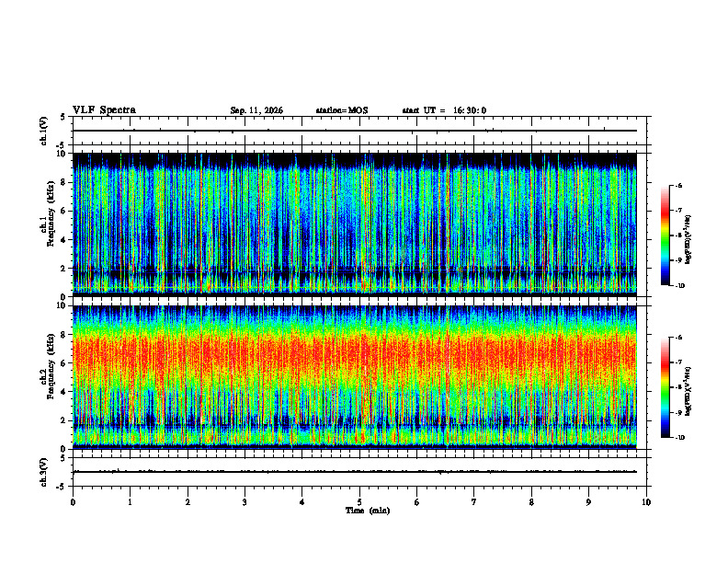This screenshot has height=563, width=728.
Task: Click the 4 kHz tick on ch.2 axis
Action: pyautogui.click(x=67, y=392)
